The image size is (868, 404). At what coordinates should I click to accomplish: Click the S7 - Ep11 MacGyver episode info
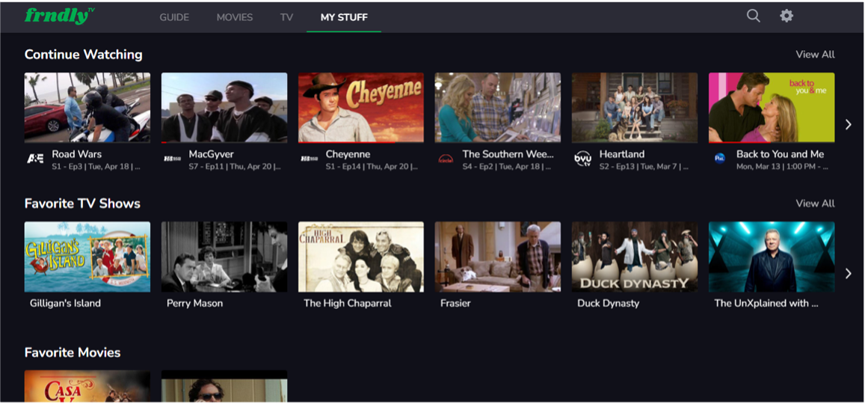coord(236,166)
